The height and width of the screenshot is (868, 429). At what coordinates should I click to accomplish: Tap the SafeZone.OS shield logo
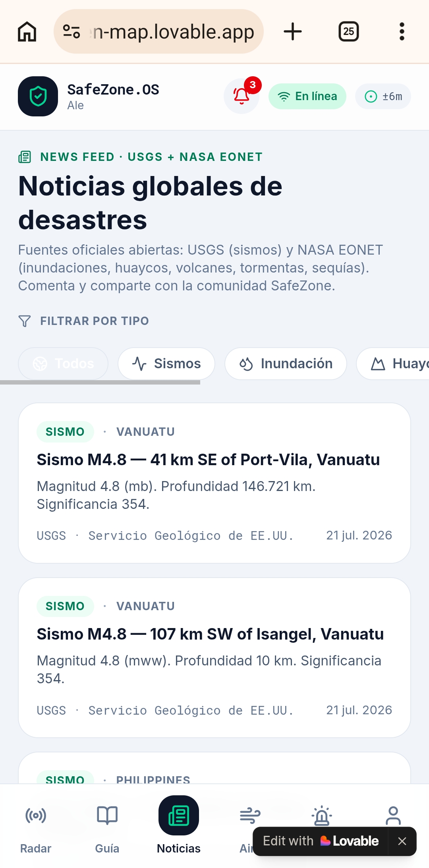pyautogui.click(x=38, y=96)
